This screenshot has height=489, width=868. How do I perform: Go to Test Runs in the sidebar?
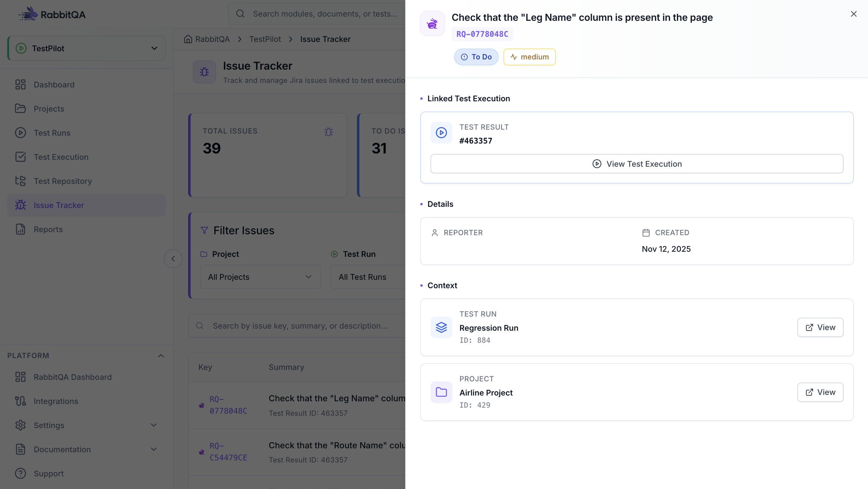click(87, 133)
